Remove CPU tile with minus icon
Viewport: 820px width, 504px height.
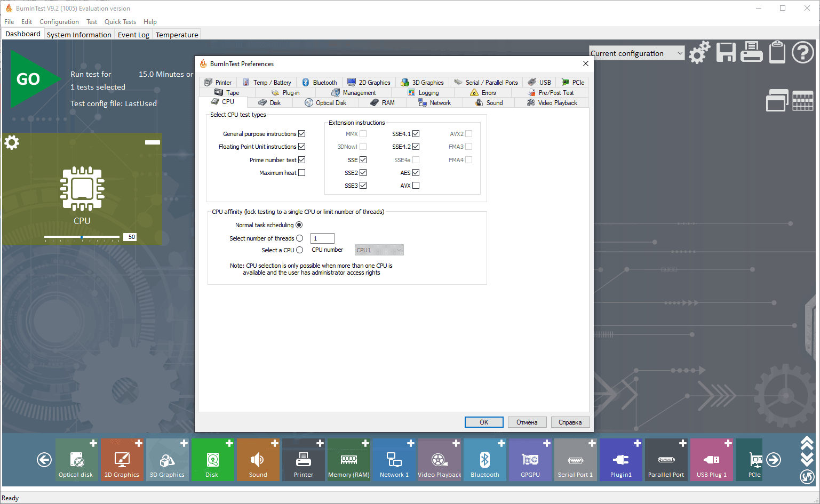click(x=153, y=142)
